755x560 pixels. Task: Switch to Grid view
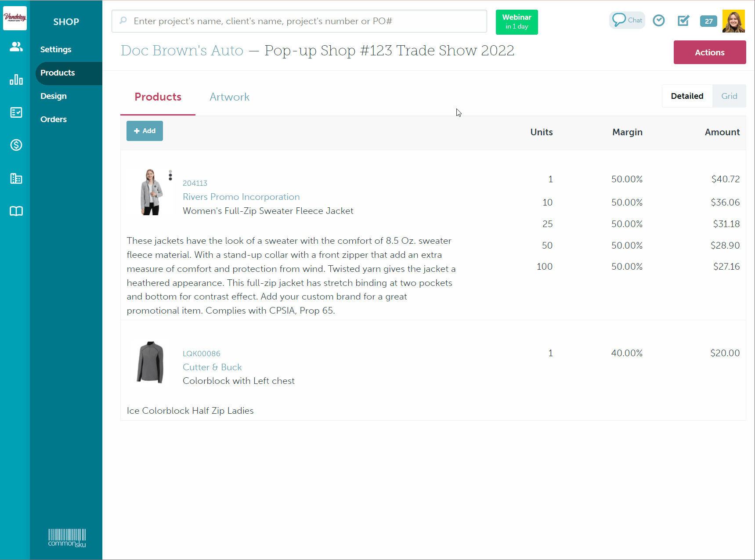click(x=729, y=96)
